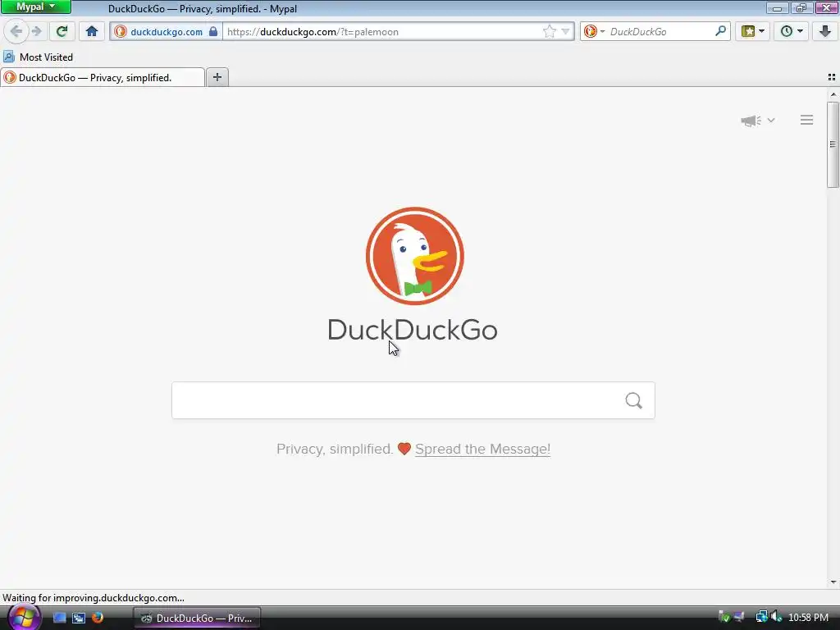Open the Most Visited bookmarks folder
The height and width of the screenshot is (630, 840).
tap(38, 57)
